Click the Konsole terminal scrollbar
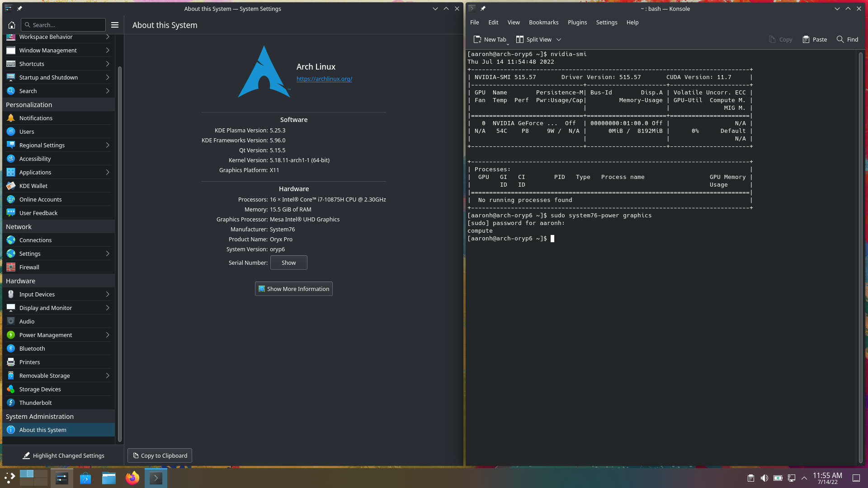Viewport: 868px width, 488px height. 860,258
